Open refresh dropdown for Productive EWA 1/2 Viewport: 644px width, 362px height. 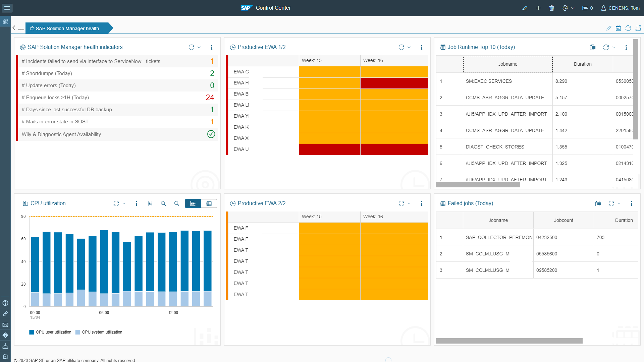click(x=409, y=47)
